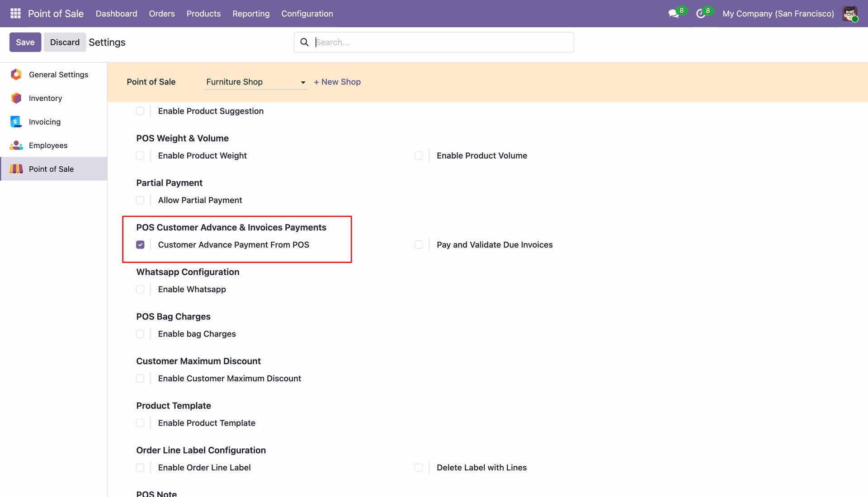Enable Product Weight checkbox
This screenshot has height=497, width=868.
point(140,155)
